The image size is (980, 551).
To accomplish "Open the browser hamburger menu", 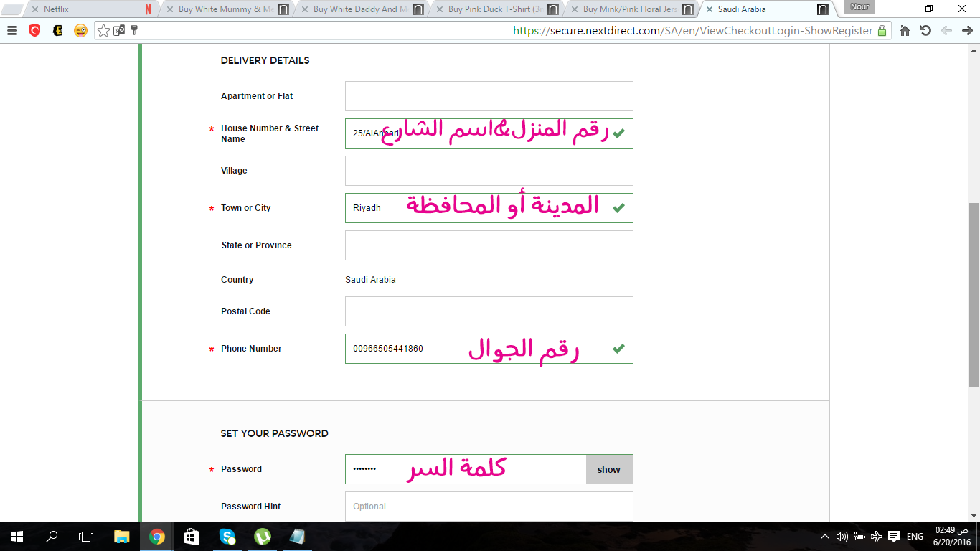I will tap(11, 31).
